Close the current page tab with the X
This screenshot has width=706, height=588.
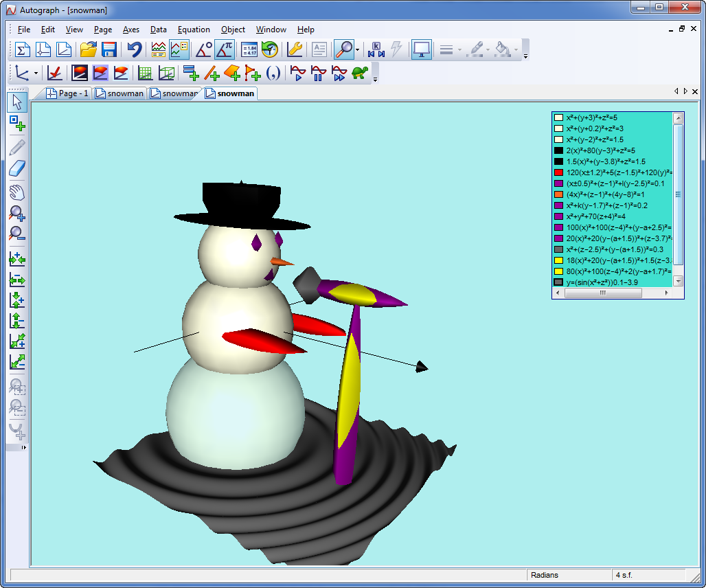click(695, 91)
